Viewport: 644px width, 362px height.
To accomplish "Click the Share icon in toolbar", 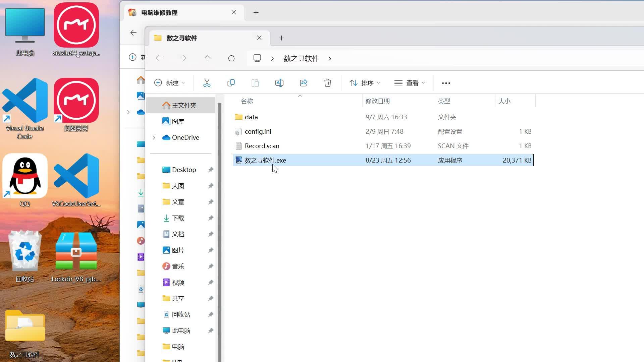I will coord(303,83).
